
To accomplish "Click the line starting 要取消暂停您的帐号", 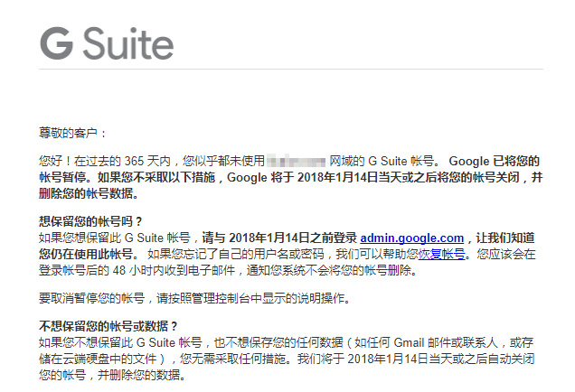I will (x=194, y=298).
